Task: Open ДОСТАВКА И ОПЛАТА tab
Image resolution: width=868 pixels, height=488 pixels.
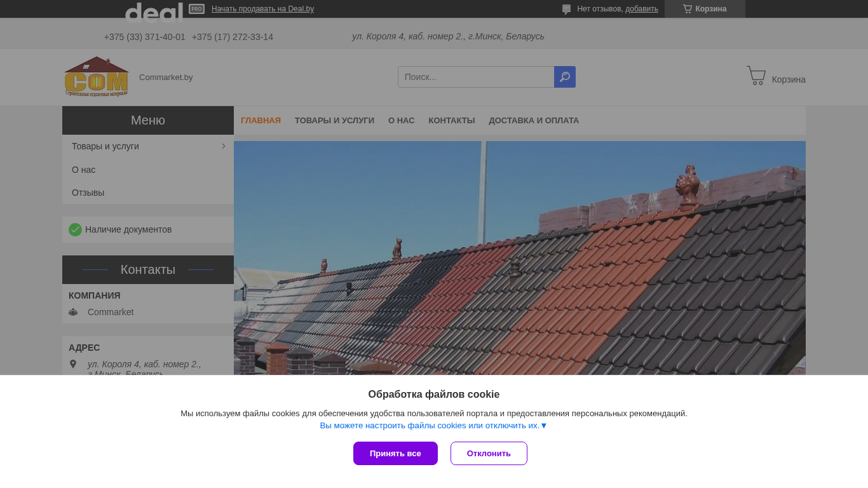Action: tap(534, 121)
